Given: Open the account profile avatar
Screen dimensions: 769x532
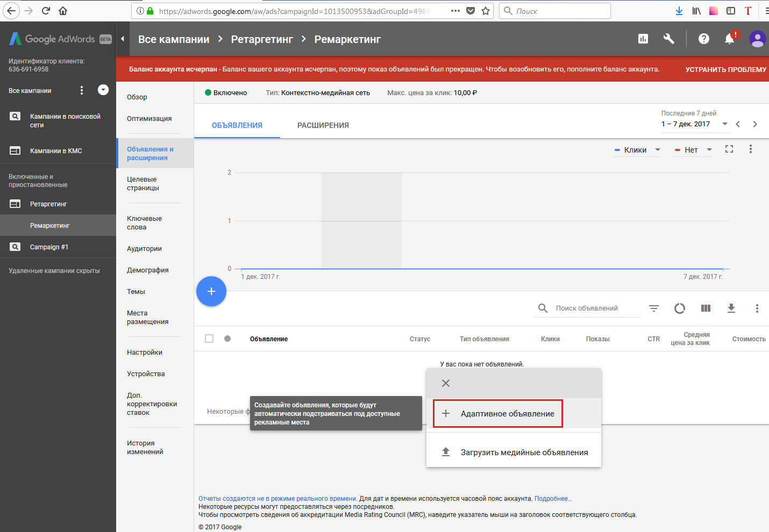Looking at the screenshot, I should [758, 39].
